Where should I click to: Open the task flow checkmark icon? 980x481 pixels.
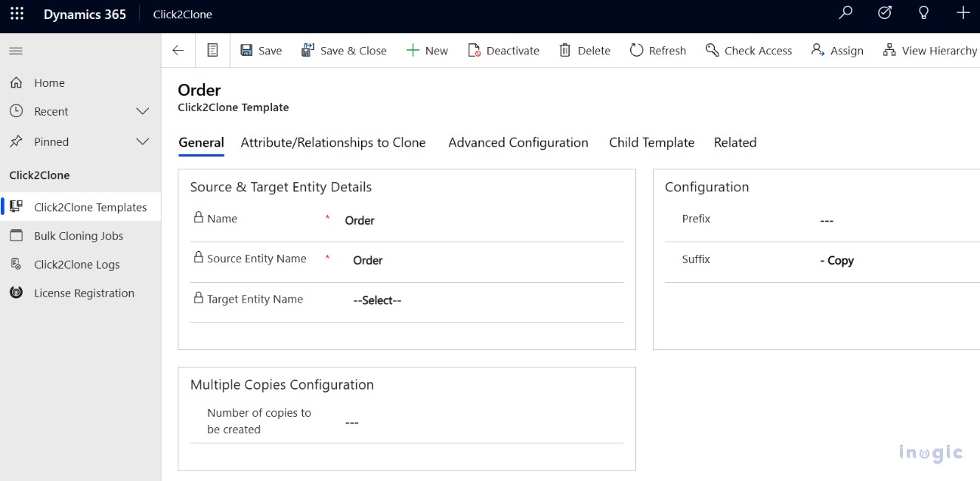click(885, 14)
